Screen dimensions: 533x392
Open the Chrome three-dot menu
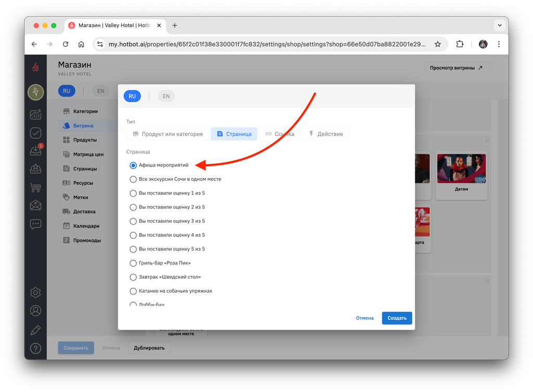(x=499, y=44)
